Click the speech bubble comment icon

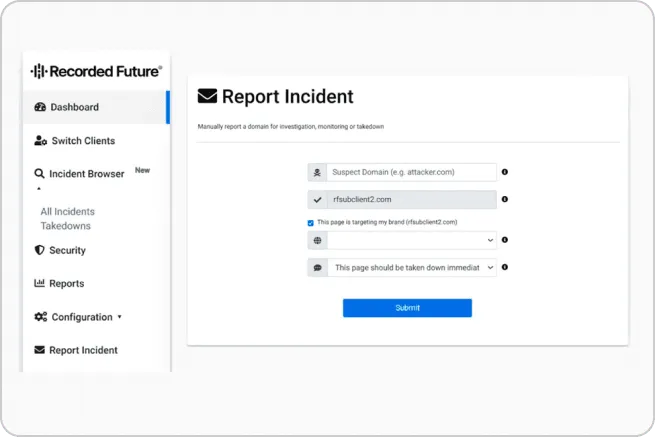[x=317, y=268]
